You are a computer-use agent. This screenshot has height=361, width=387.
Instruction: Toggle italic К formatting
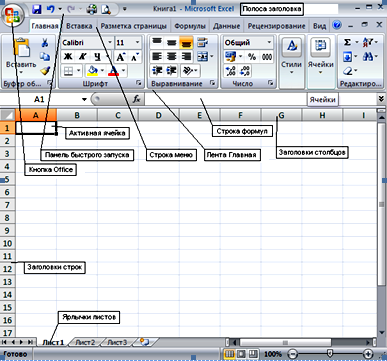(x=82, y=57)
